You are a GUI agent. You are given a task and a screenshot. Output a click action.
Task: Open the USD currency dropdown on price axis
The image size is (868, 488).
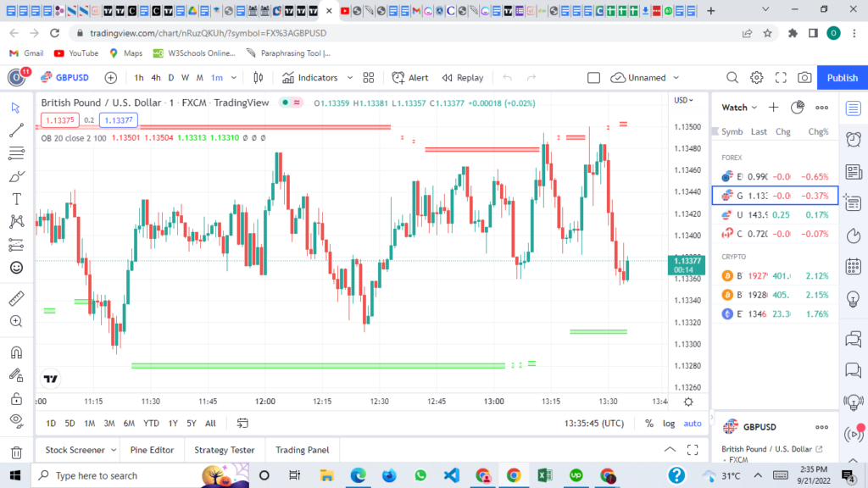(x=683, y=100)
